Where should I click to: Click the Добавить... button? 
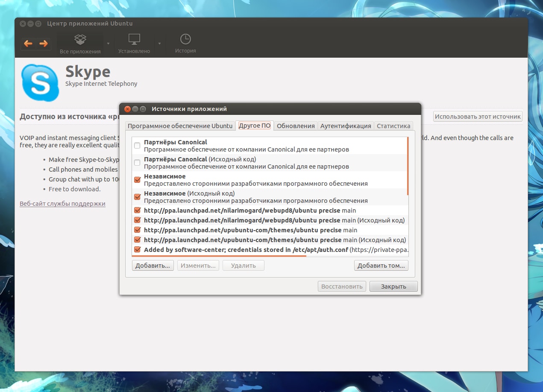[x=153, y=266]
